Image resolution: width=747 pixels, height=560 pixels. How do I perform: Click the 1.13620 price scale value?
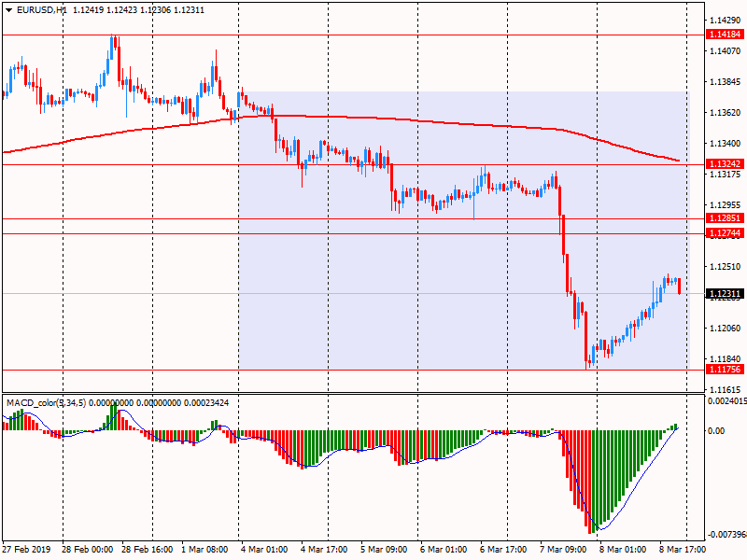(726, 113)
